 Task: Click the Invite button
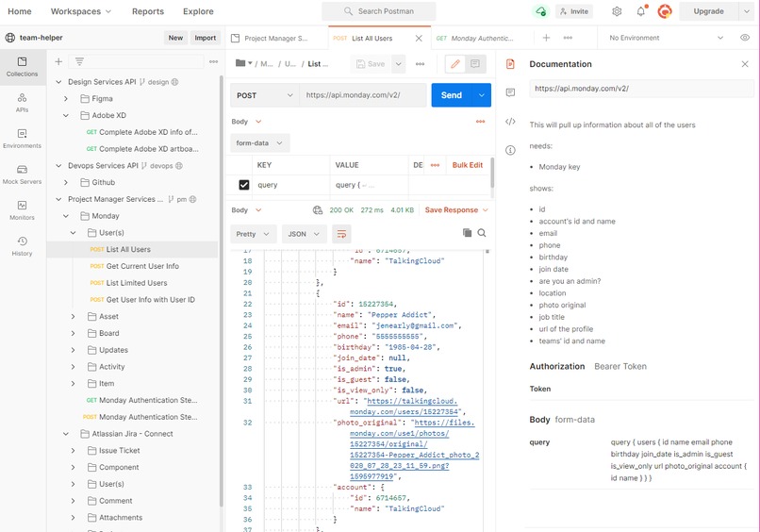click(574, 11)
